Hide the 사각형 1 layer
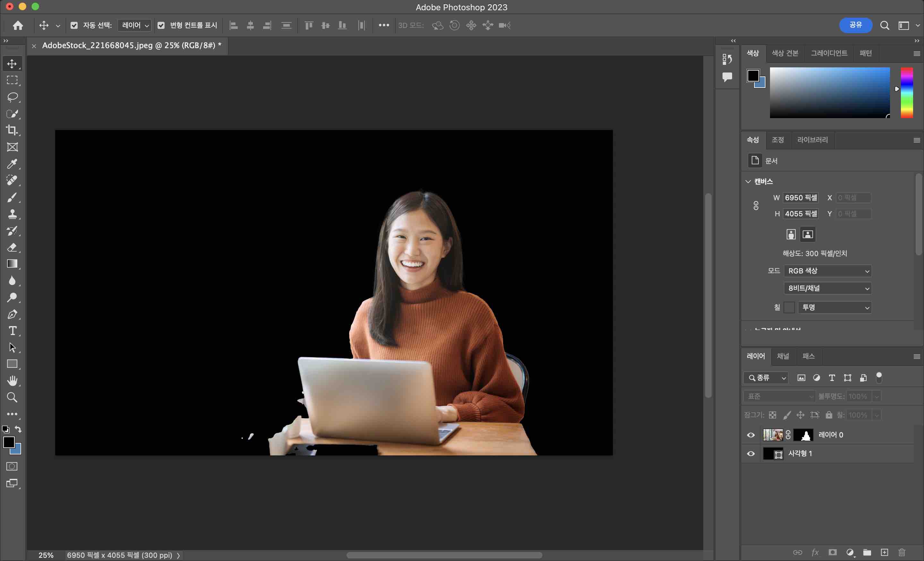Image resolution: width=924 pixels, height=561 pixels. (x=751, y=454)
